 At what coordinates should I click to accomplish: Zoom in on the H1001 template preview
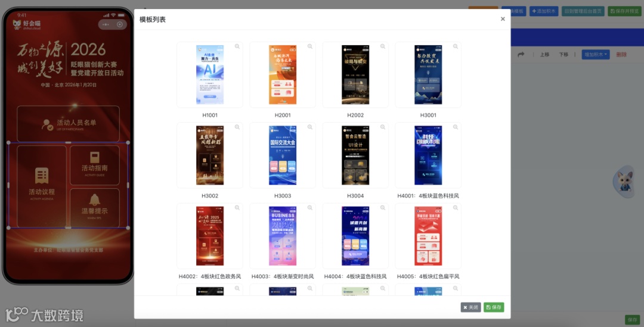(237, 46)
